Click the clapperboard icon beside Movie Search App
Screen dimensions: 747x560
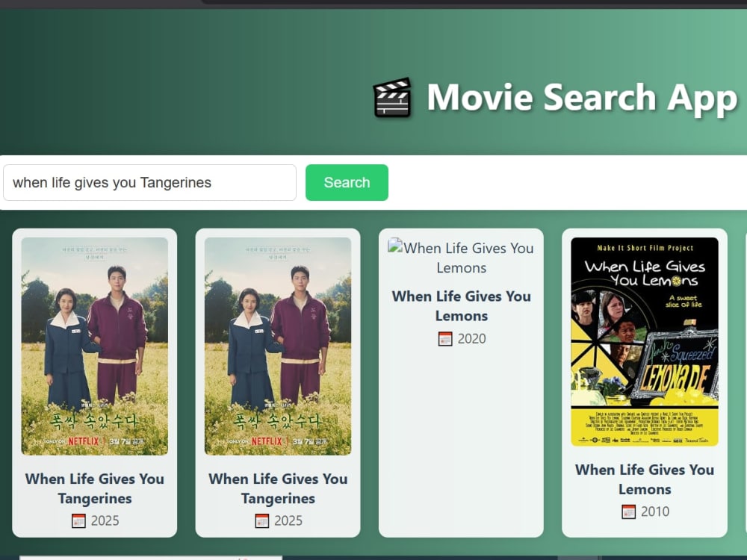[x=392, y=98]
